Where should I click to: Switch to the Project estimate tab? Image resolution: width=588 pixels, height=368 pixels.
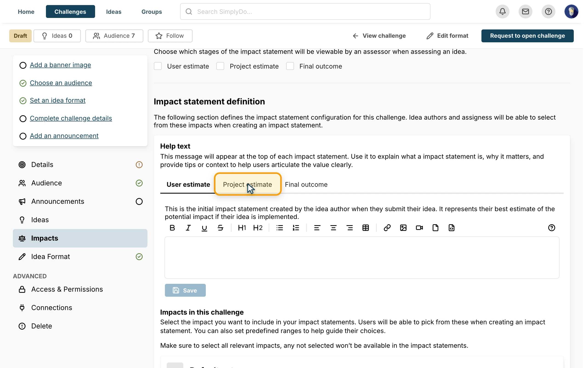pyautogui.click(x=247, y=184)
